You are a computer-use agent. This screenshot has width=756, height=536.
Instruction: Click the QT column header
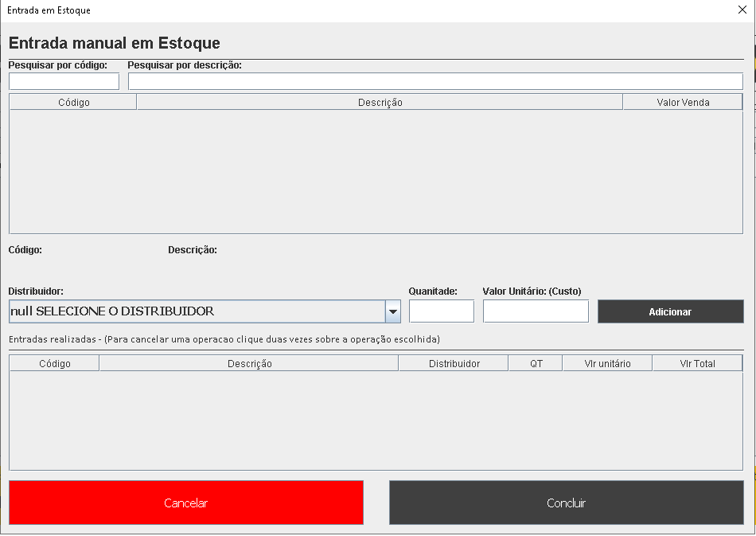(x=536, y=364)
